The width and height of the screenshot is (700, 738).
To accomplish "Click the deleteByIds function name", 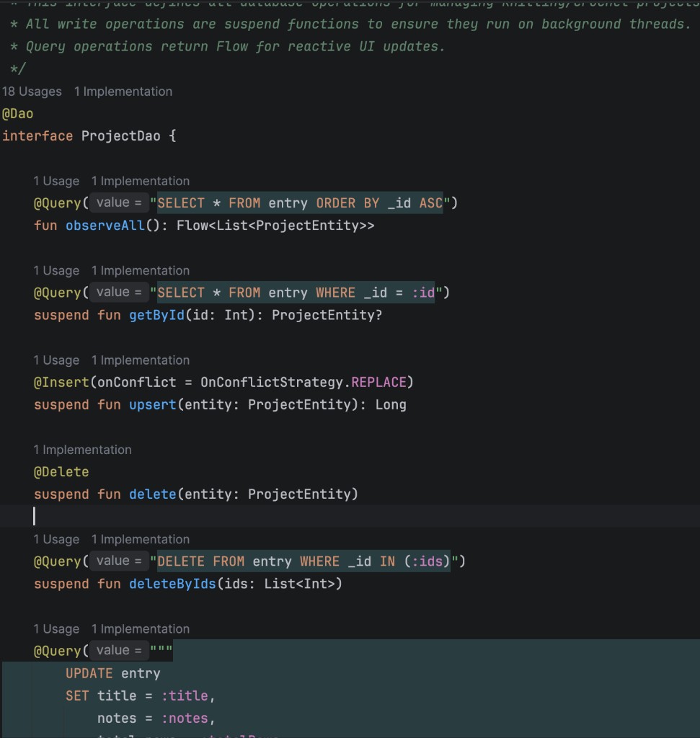I will coord(172,584).
